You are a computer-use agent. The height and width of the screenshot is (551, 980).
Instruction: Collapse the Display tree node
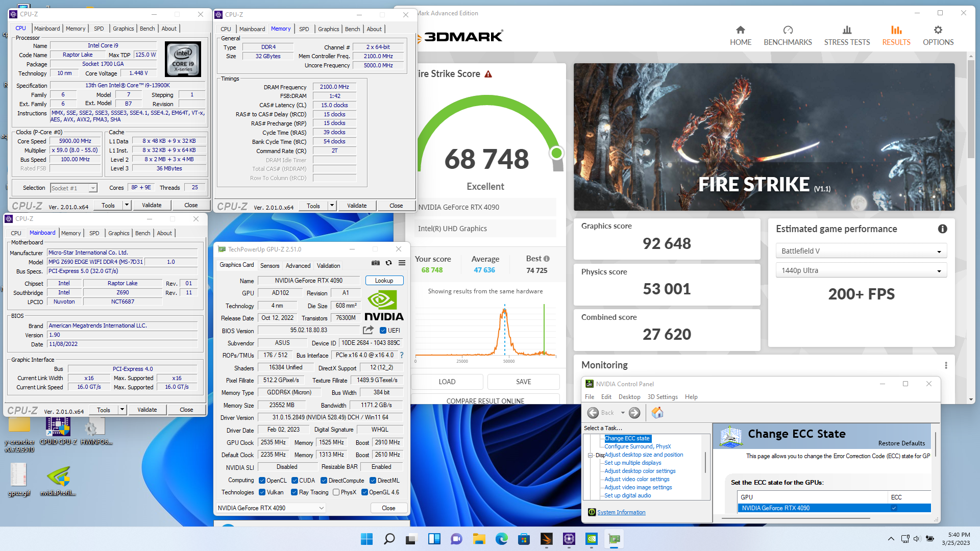(x=590, y=455)
